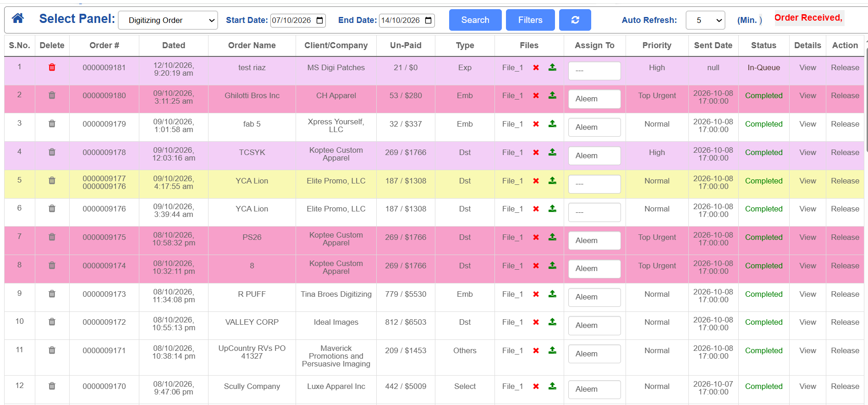The width and height of the screenshot is (868, 405).
Task: Click the In-Queue status of order 0000009181
Action: pos(764,67)
